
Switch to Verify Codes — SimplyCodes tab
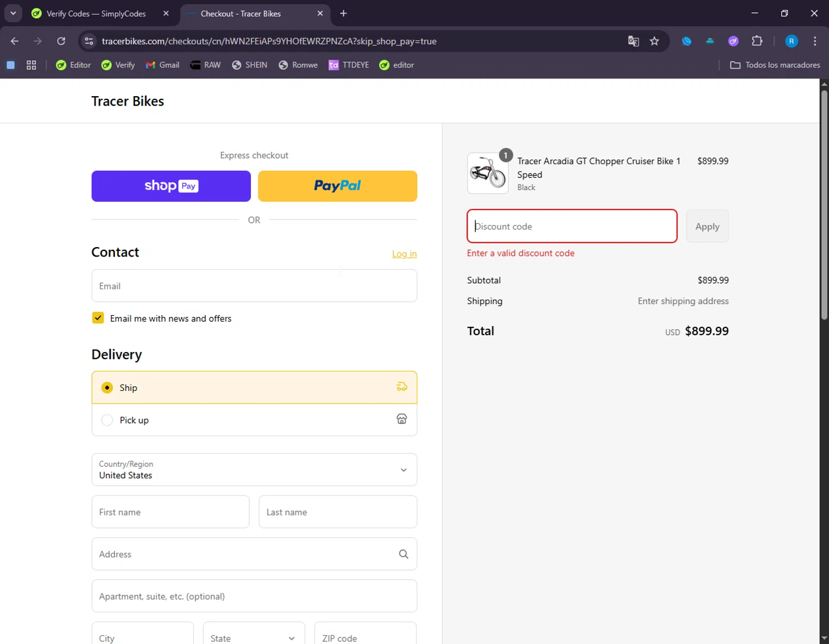tap(96, 13)
